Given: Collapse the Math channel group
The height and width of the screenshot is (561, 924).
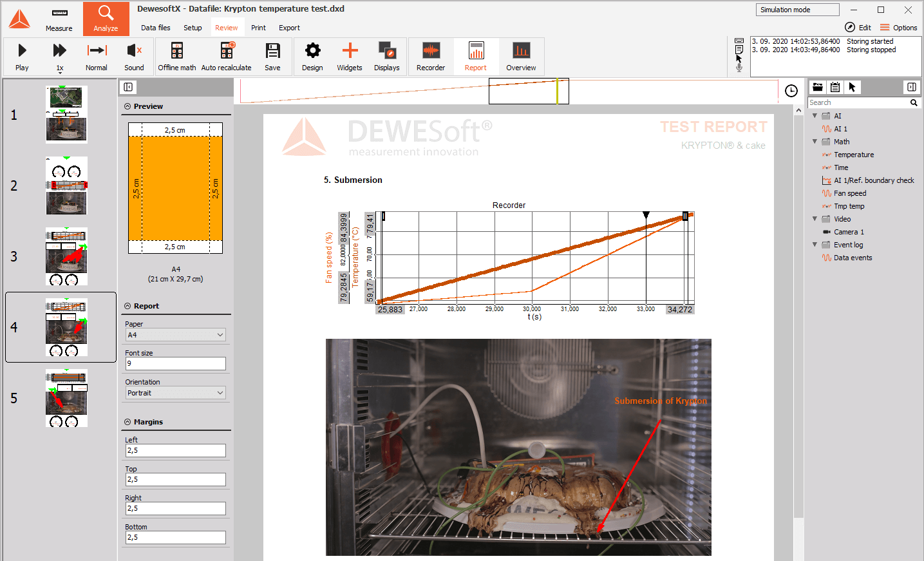Looking at the screenshot, I should pos(815,142).
